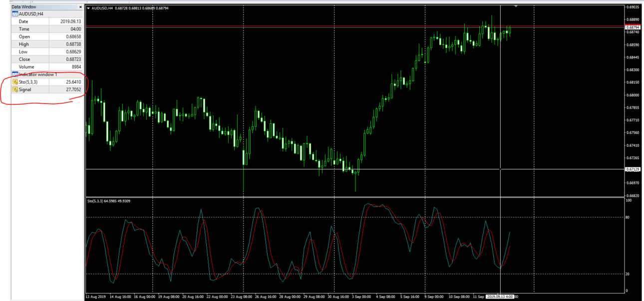The height and width of the screenshot is (301, 644).
Task: Click the Sto(5,3,3) row label
Action: click(x=28, y=82)
